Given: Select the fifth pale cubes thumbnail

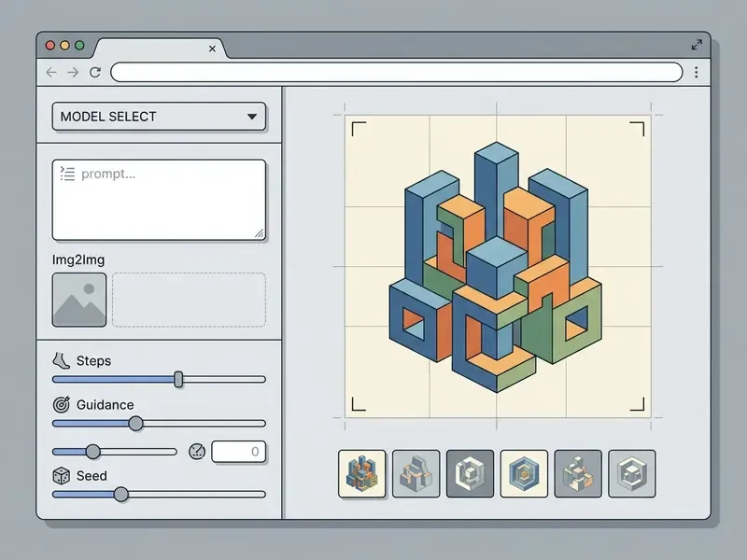Looking at the screenshot, I should click(x=578, y=474).
